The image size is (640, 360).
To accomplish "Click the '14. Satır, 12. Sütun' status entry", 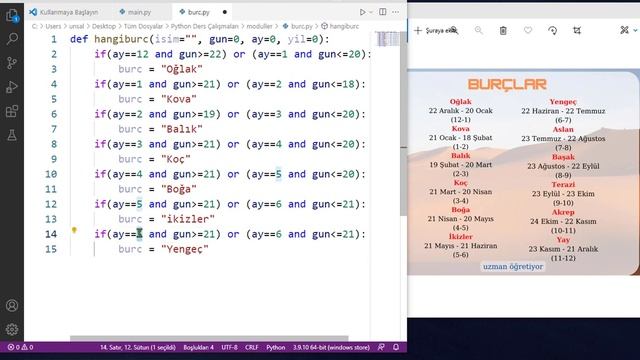I will coord(138,347).
